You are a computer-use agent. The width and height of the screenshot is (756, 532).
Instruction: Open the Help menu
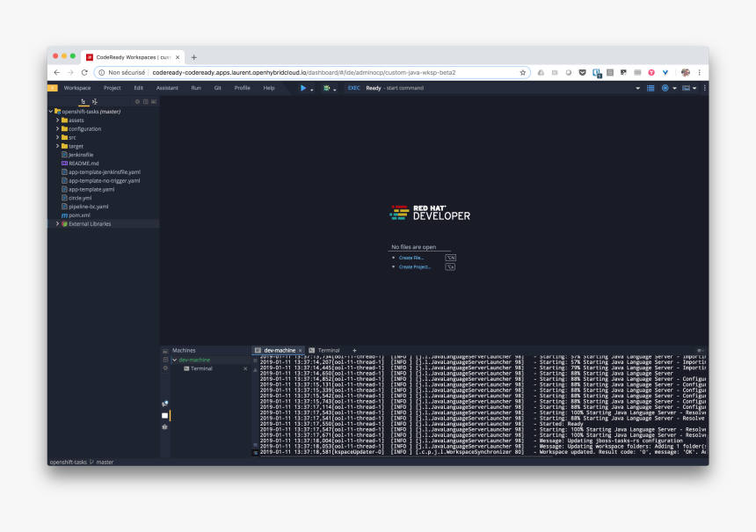(x=269, y=88)
